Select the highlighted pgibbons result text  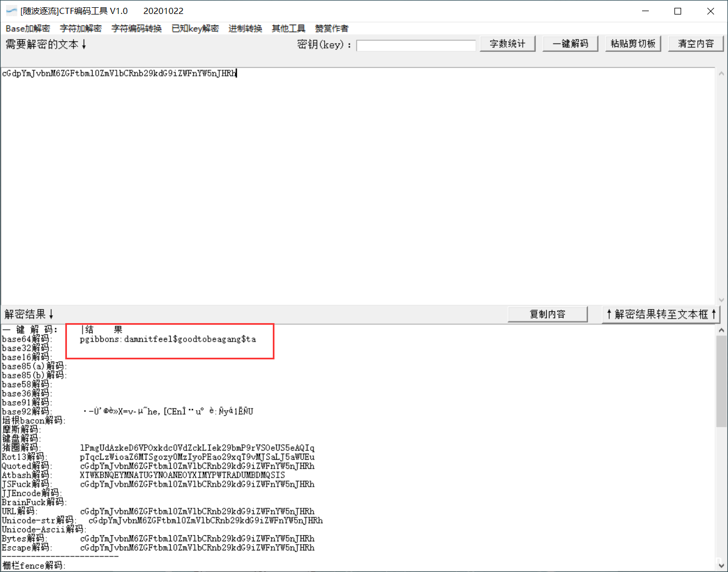click(x=168, y=339)
